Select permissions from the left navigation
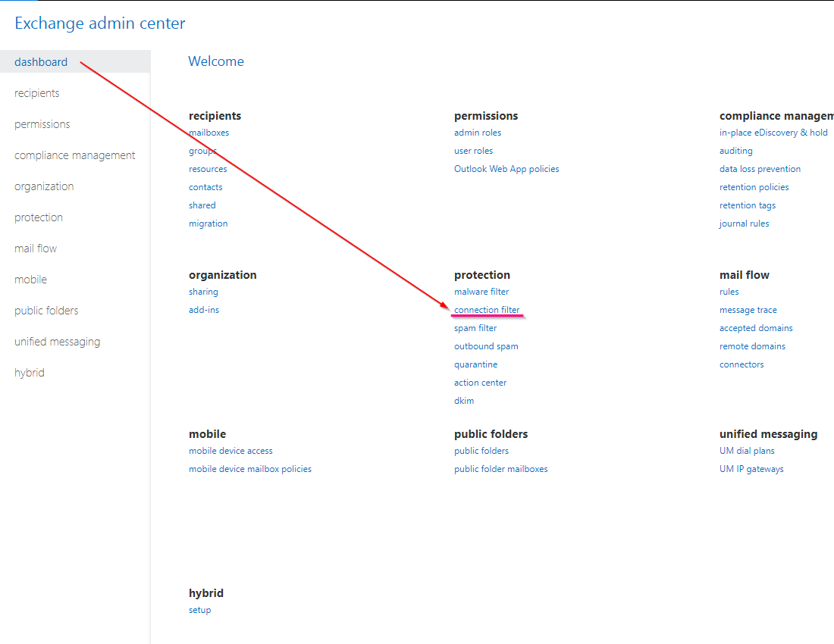The width and height of the screenshot is (834, 644). coord(42,123)
